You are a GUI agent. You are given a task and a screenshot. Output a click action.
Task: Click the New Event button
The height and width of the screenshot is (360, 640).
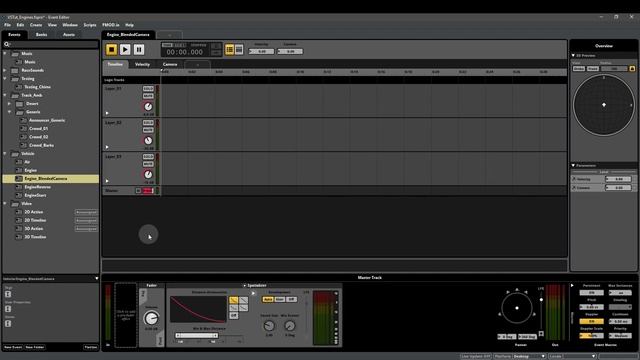13,347
